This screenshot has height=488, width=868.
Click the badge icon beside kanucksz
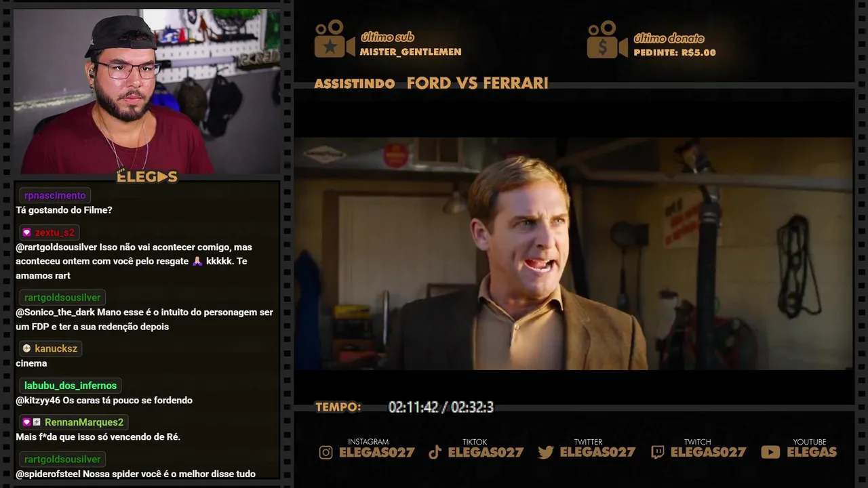26,348
